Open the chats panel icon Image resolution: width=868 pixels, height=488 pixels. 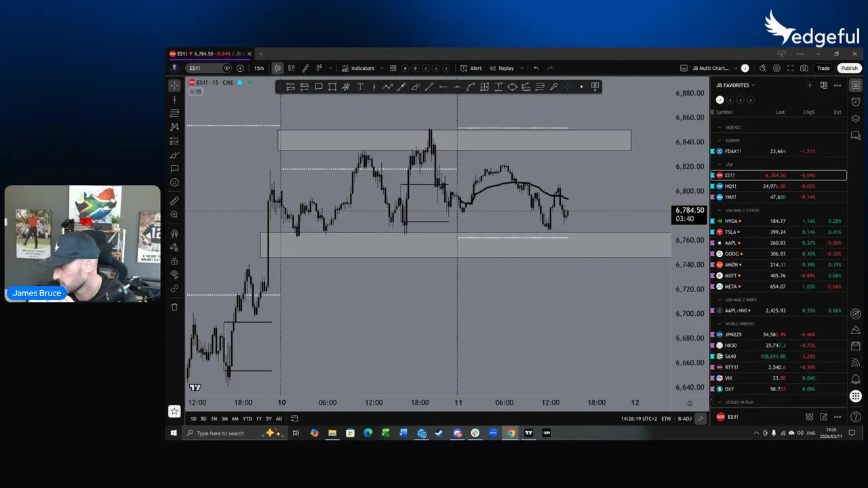tap(856, 136)
